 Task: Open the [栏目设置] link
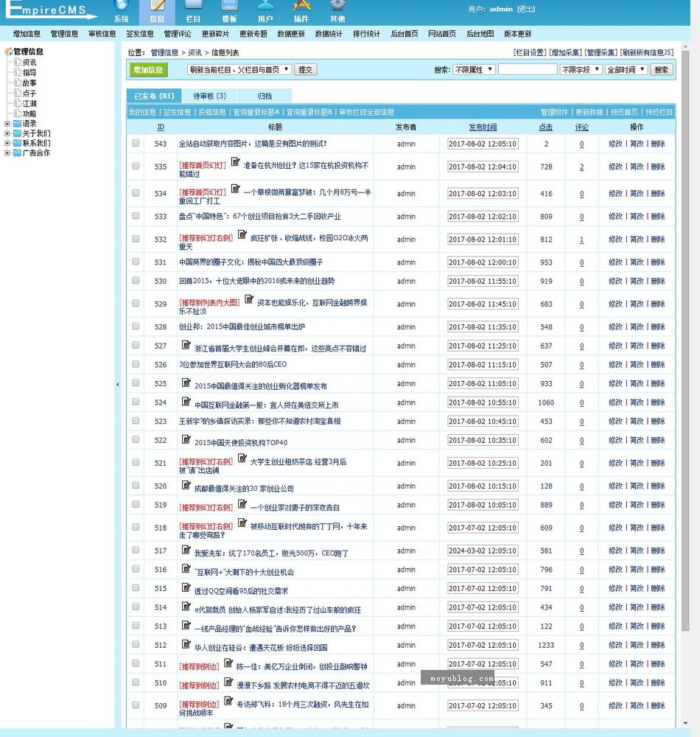(531, 52)
